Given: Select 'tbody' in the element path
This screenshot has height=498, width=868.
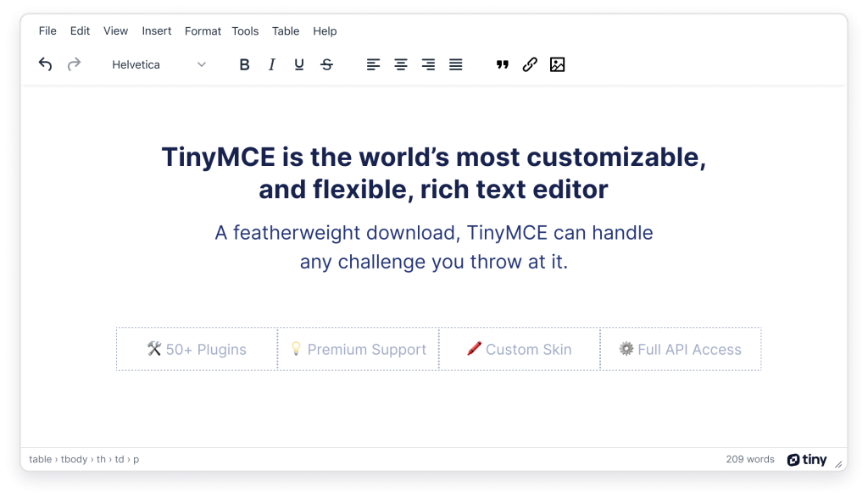Looking at the screenshot, I should [x=75, y=459].
